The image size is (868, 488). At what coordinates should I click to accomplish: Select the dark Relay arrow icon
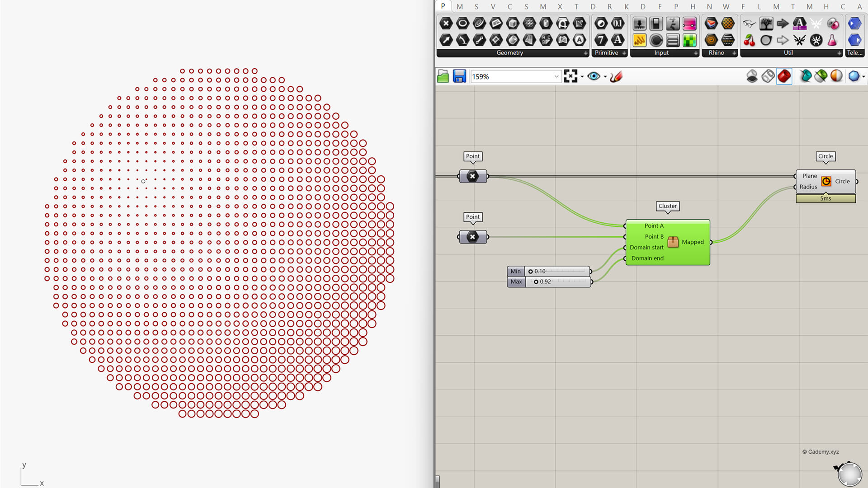783,23
